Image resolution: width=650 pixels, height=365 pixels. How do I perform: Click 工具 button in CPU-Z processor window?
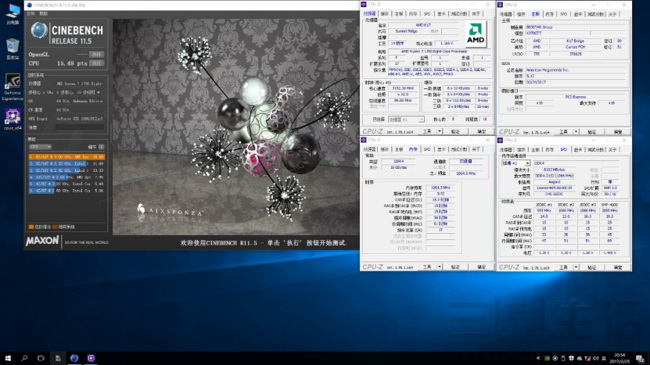tap(427, 131)
